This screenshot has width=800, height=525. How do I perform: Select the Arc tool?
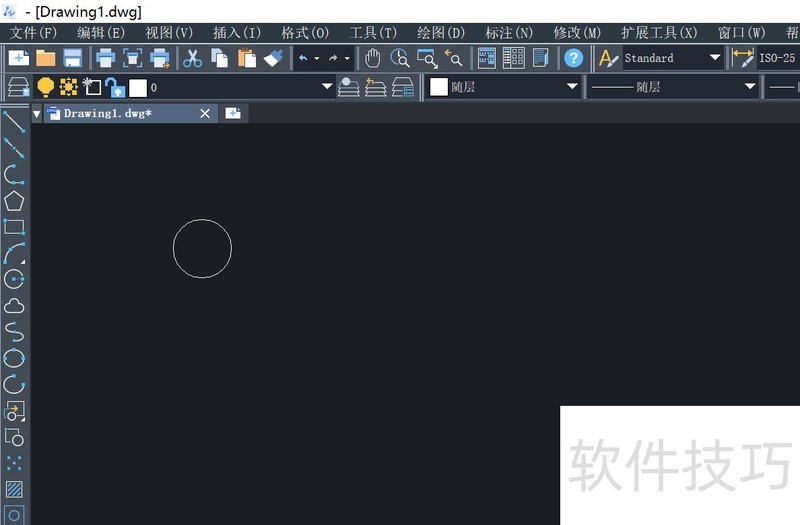coord(14,253)
